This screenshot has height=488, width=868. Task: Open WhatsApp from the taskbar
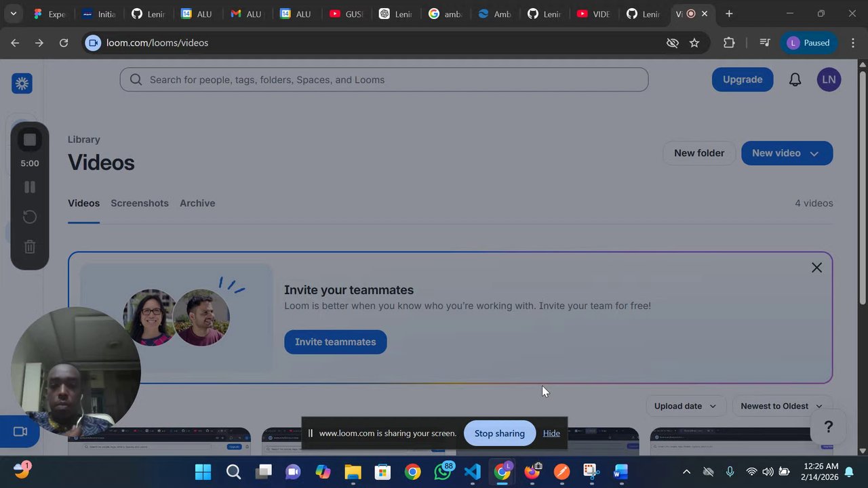(443, 472)
